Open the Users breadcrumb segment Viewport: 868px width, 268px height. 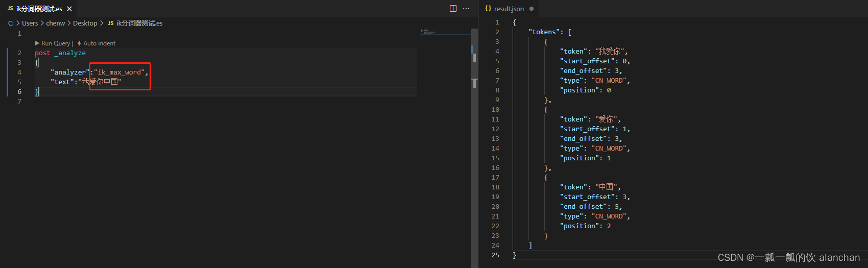[x=30, y=23]
